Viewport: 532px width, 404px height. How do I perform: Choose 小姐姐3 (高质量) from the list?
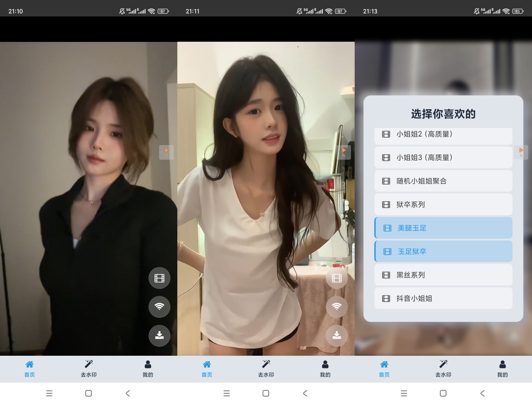point(443,157)
